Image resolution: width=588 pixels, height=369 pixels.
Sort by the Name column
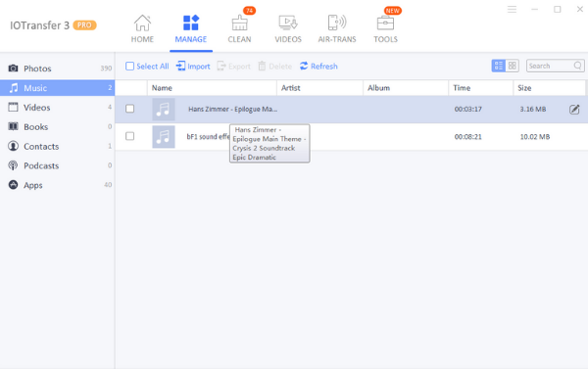pos(212,88)
